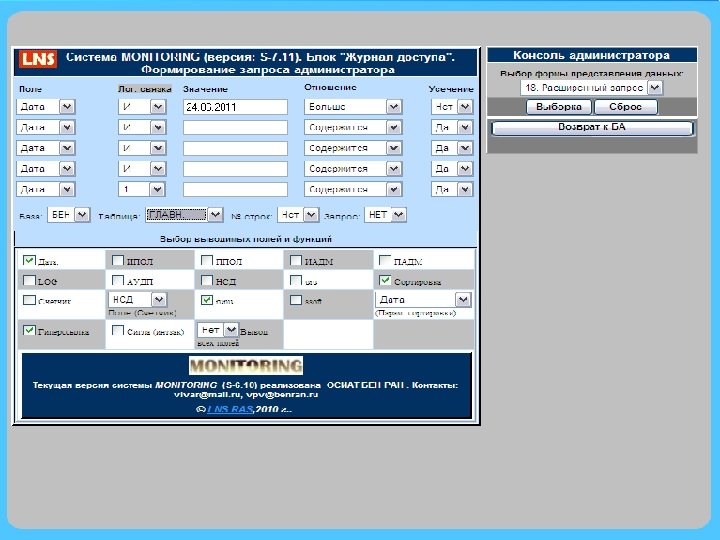Open the last row's Лог. связка dropdown showing 1
Viewport: 720px width, 540px height.
pyautogui.click(x=142, y=189)
